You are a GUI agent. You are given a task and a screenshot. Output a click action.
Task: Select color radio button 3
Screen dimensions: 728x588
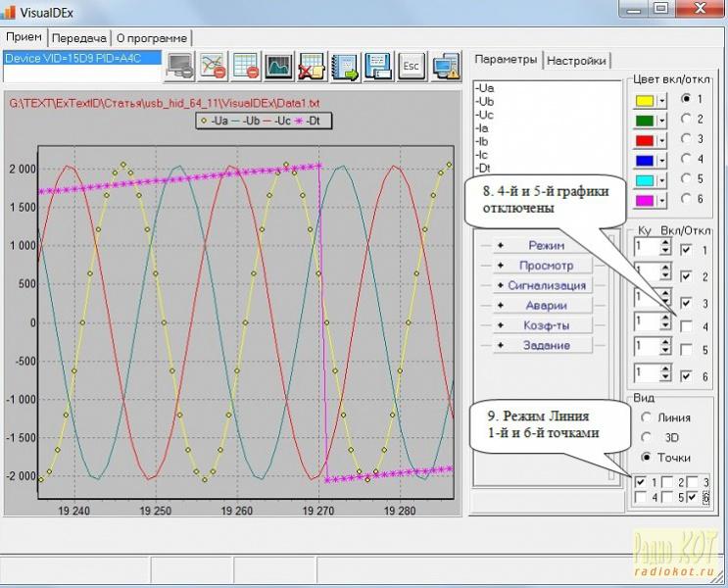[687, 139]
